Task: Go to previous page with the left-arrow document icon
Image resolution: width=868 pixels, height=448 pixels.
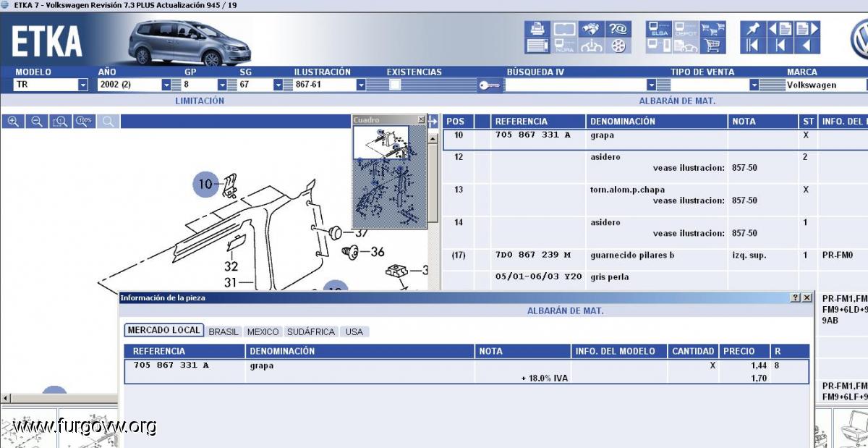Action: pyautogui.click(x=780, y=29)
